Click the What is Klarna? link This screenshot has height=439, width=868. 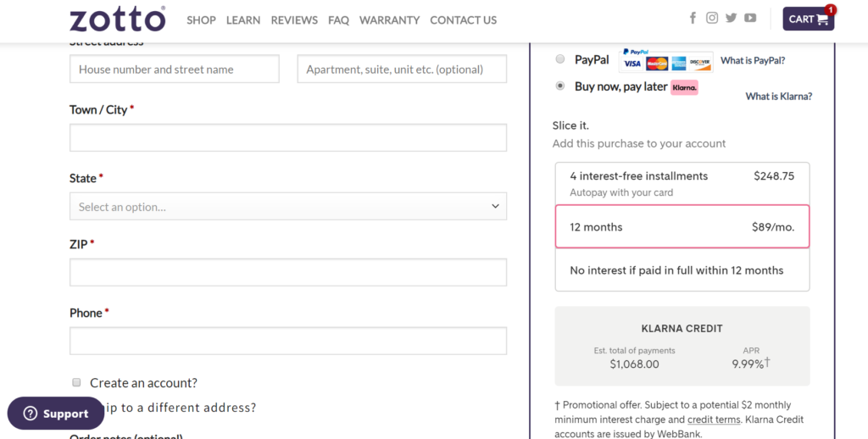coord(778,97)
